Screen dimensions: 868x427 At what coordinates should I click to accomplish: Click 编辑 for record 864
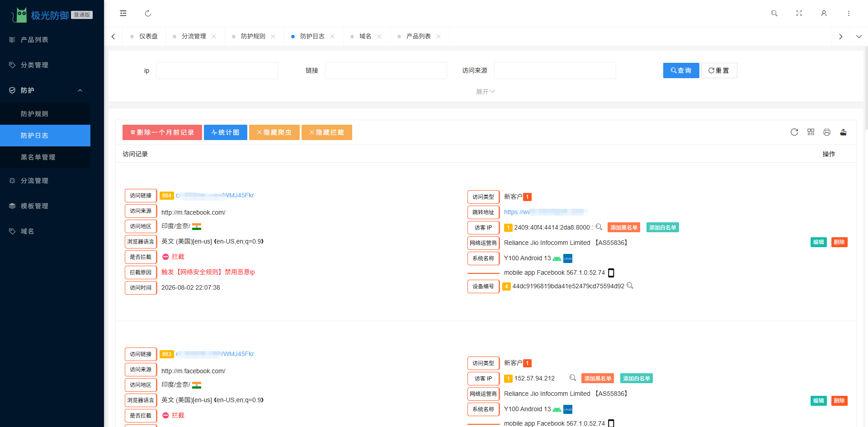point(818,242)
